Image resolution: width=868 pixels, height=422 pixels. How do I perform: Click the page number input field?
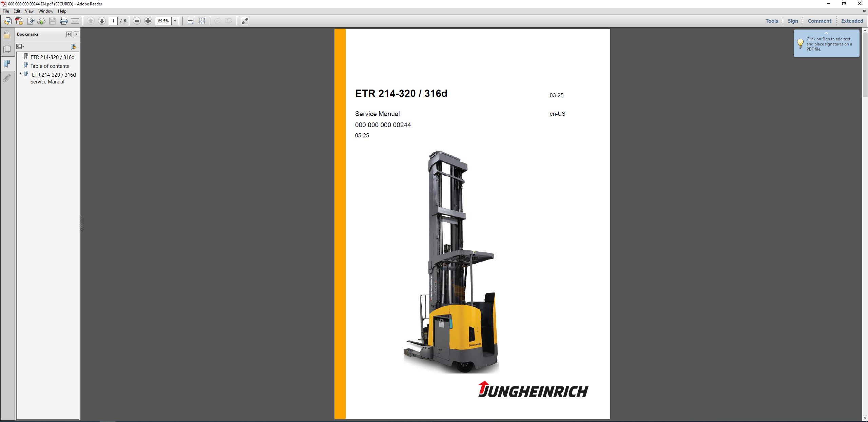(x=114, y=21)
